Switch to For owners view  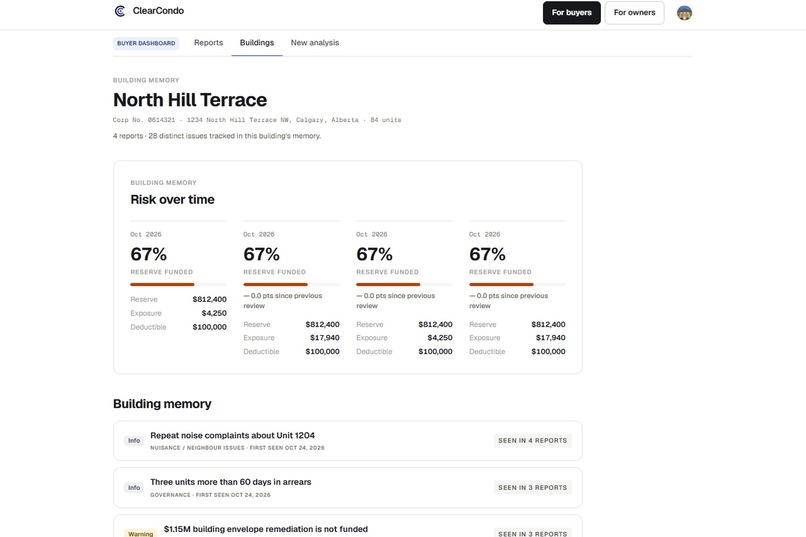pos(634,12)
